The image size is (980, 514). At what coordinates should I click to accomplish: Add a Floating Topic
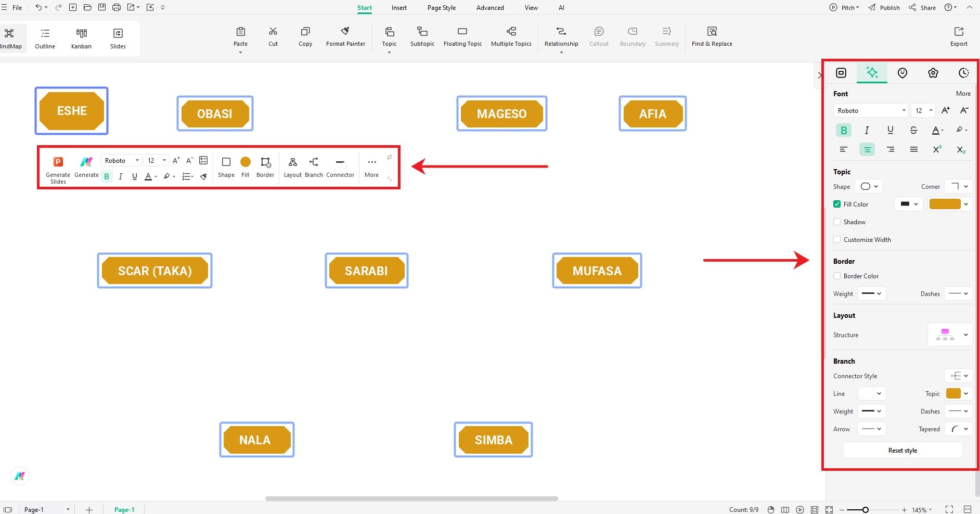click(462, 36)
